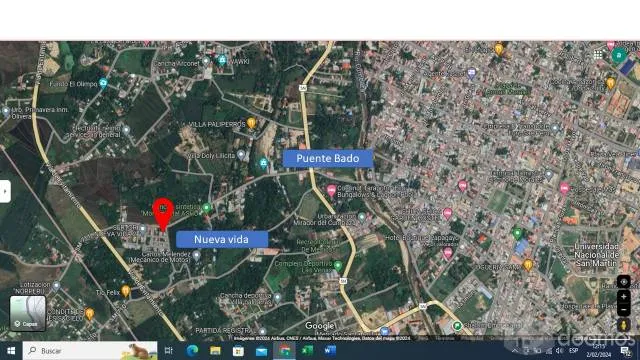Click the taskbar clock and date
The width and height of the screenshot is (640, 360).
pyautogui.click(x=599, y=351)
